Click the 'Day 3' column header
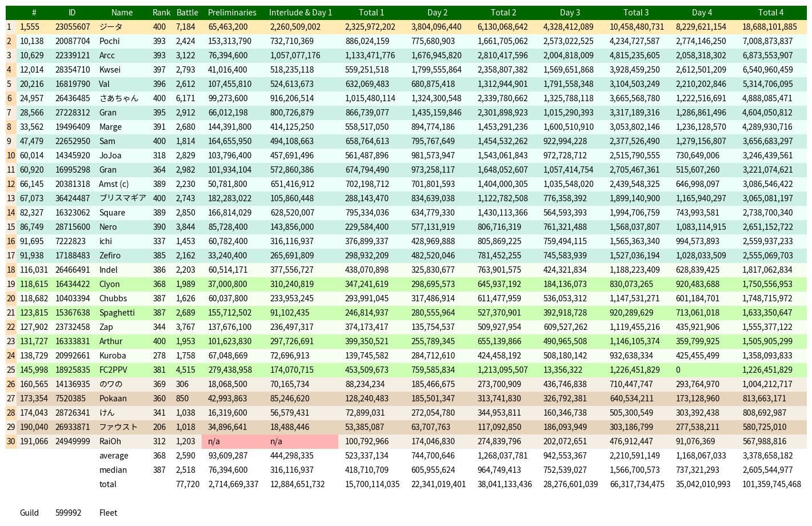Image resolution: width=812 pixels, height=526 pixels. click(570, 13)
